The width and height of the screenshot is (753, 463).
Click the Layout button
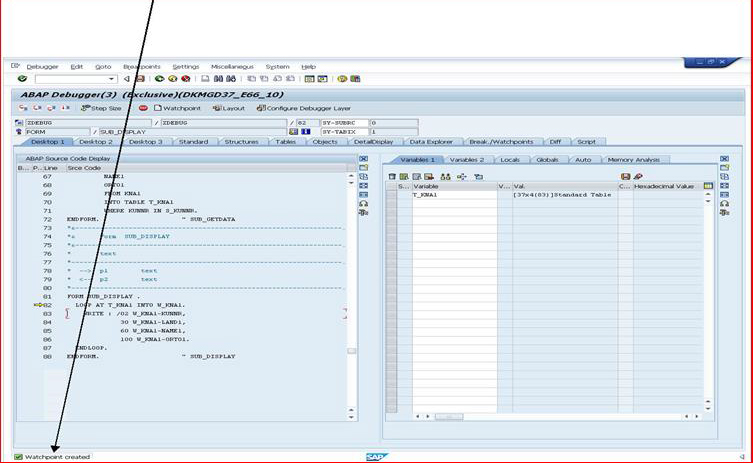tap(229, 108)
